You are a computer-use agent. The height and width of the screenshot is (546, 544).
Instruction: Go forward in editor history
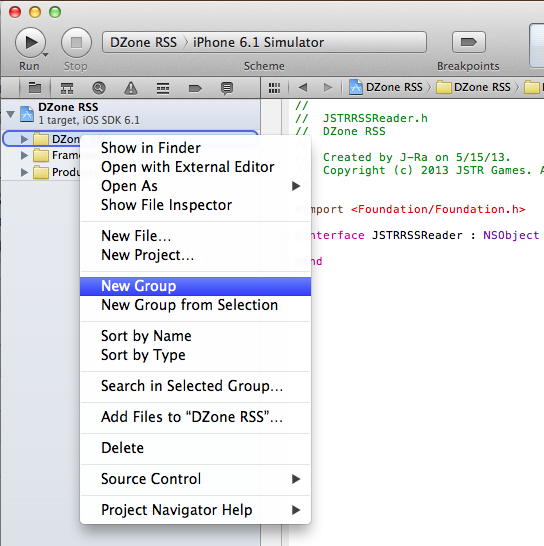(x=328, y=87)
